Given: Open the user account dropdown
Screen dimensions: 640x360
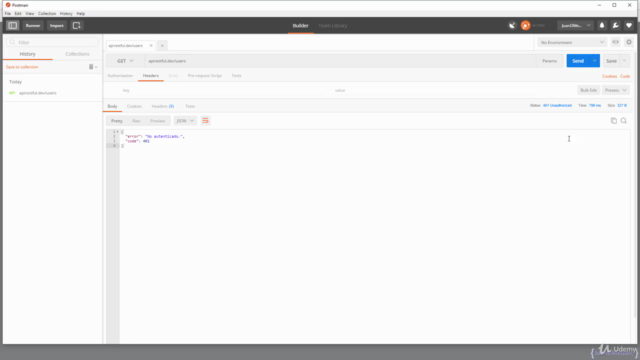Looking at the screenshot, I should point(576,25).
